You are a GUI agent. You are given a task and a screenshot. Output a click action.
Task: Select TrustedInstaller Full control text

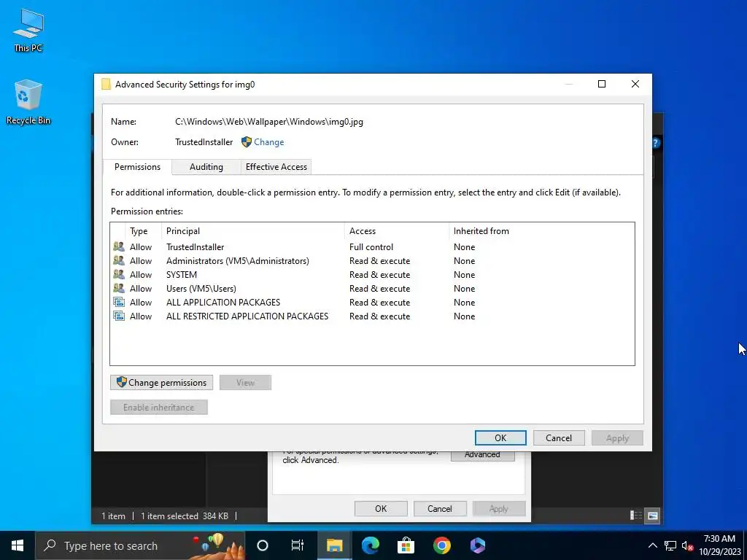371,246
